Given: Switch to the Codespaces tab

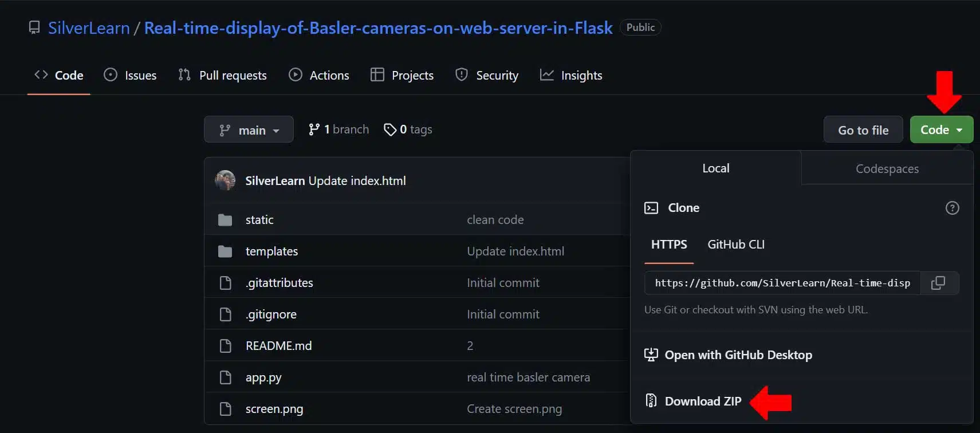Looking at the screenshot, I should [x=887, y=169].
